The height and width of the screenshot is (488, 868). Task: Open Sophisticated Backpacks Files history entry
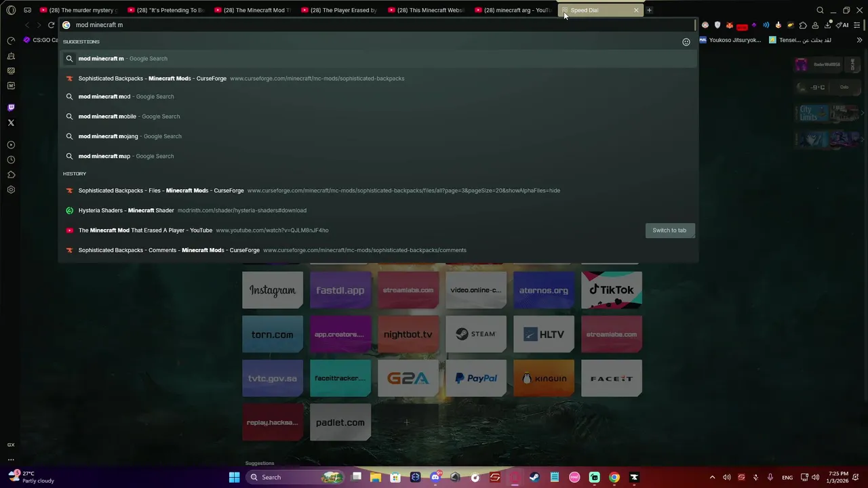[x=378, y=190]
